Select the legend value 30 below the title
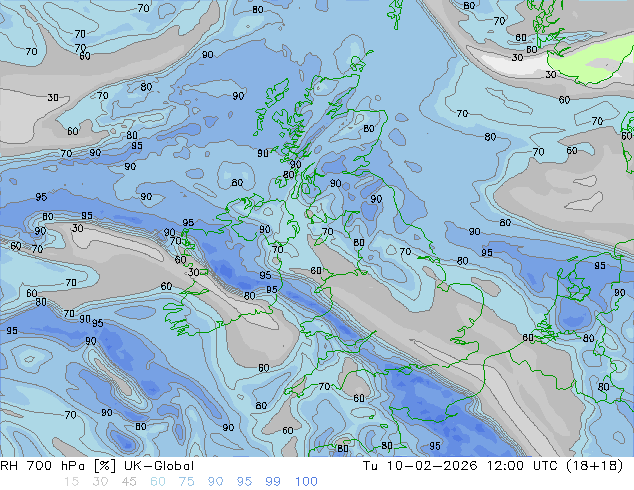The width and height of the screenshot is (634, 490). click(x=100, y=482)
